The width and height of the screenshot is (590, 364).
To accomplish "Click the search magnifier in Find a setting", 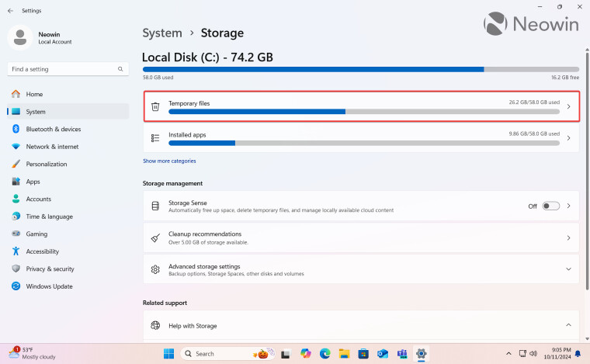I will [x=120, y=69].
